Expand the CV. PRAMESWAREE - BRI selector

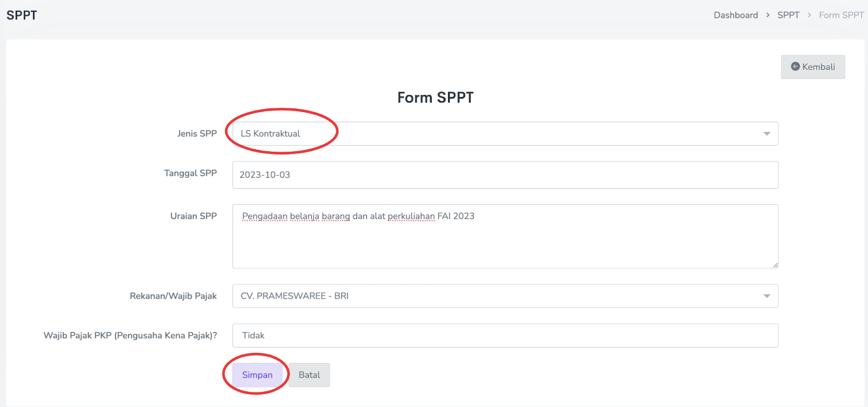(505, 296)
